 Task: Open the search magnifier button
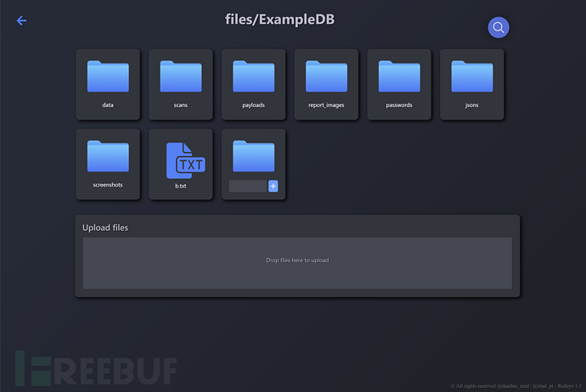point(499,27)
